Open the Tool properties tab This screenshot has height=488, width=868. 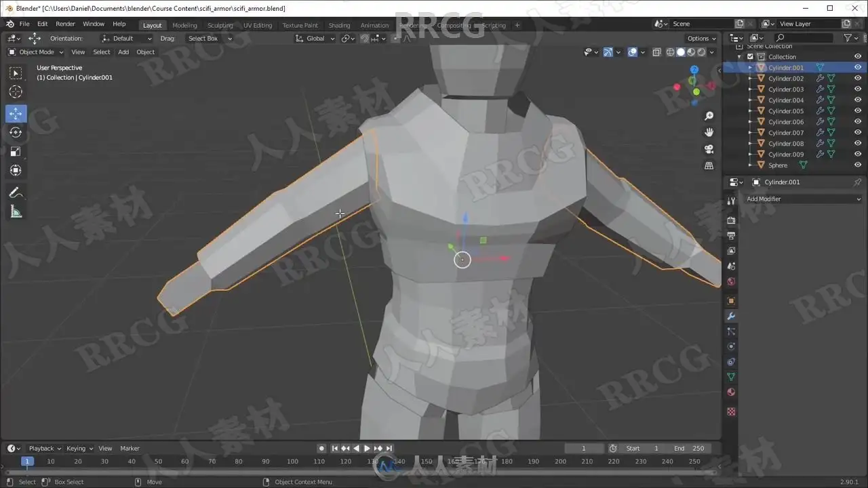731,201
